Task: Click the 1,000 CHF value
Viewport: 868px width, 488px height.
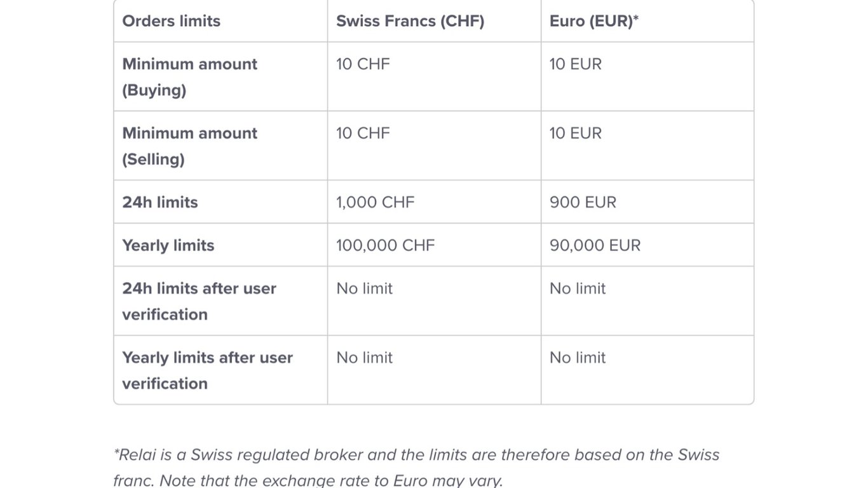Action: coord(376,202)
